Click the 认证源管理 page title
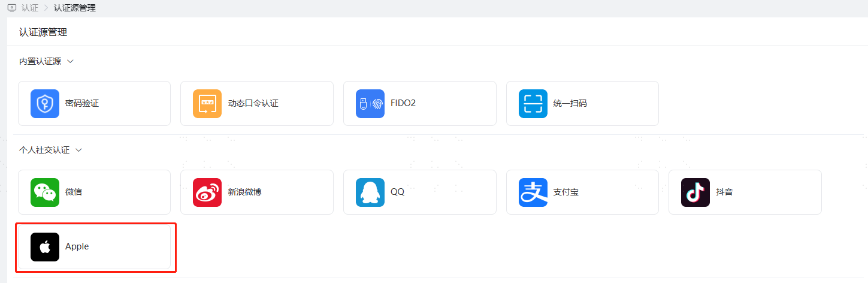Image resolution: width=868 pixels, height=283 pixels. point(43,32)
